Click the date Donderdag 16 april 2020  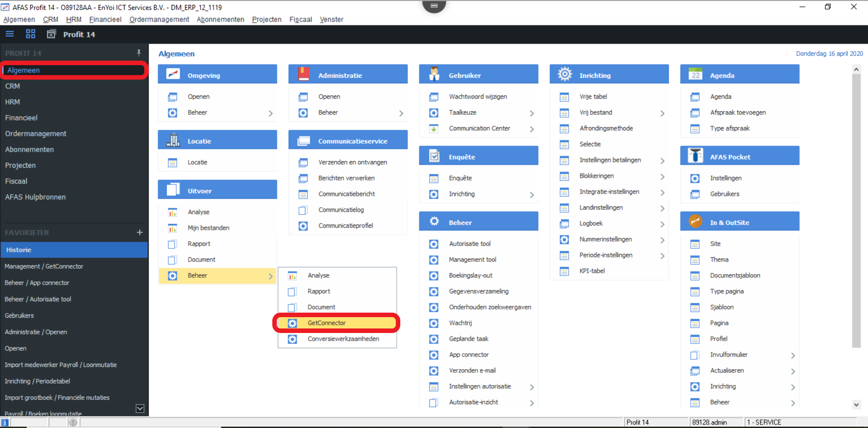pyautogui.click(x=829, y=53)
